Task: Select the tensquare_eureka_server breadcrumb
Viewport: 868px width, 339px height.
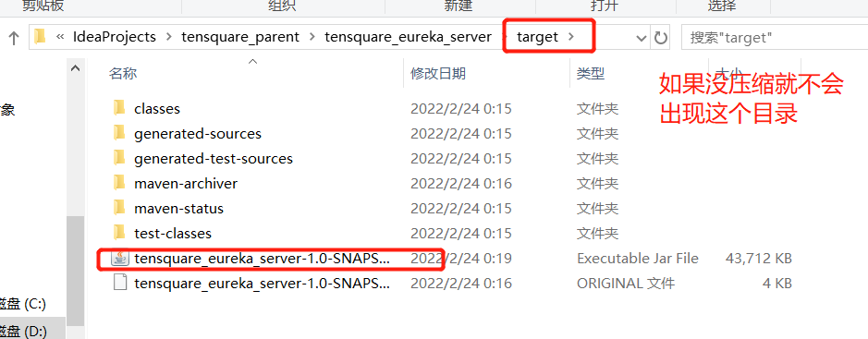Action: click(408, 37)
